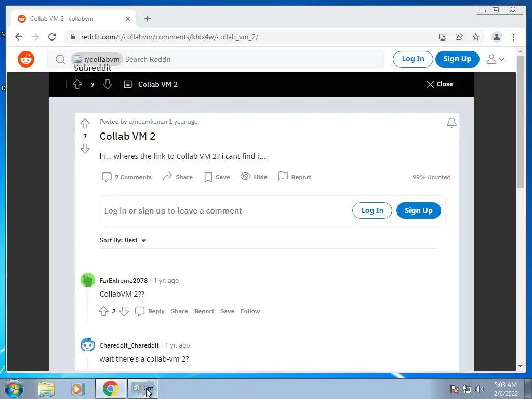Open FarExtreme2078 username link
The width and height of the screenshot is (532, 399).
124,281
